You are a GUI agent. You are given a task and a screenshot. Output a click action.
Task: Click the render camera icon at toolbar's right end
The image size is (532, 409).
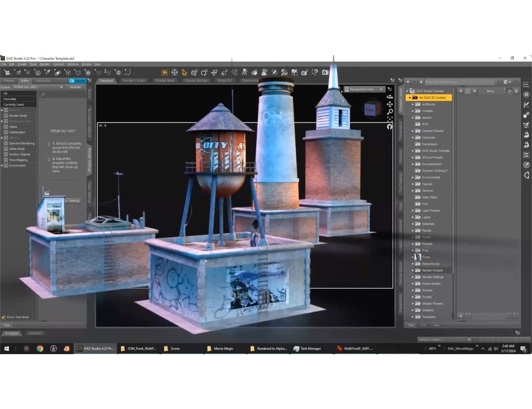[325, 72]
